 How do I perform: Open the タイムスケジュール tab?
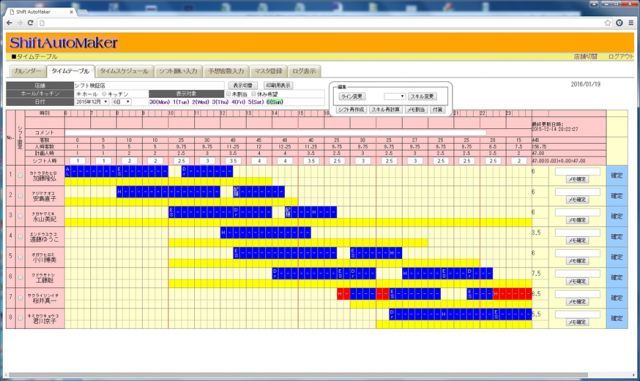[124, 71]
